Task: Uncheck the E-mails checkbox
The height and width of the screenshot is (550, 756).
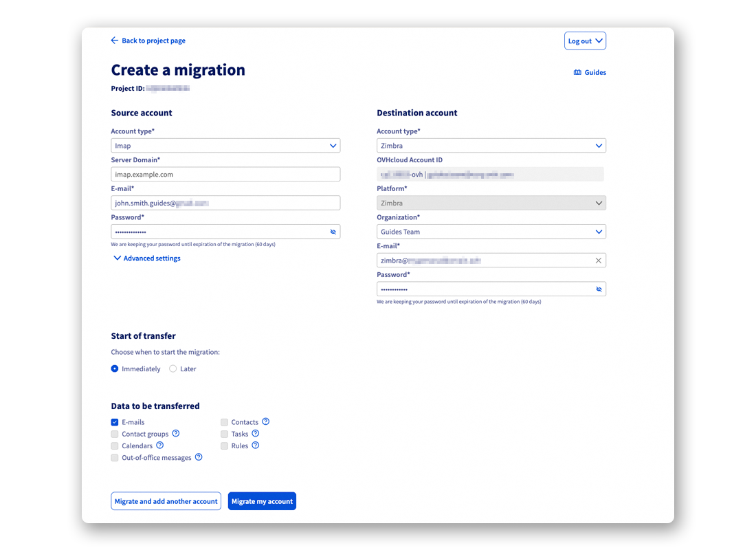Action: click(115, 422)
